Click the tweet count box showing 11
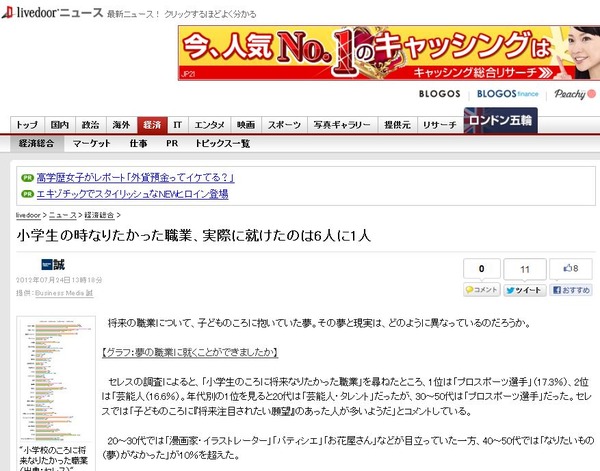600x471 pixels. tap(525, 269)
